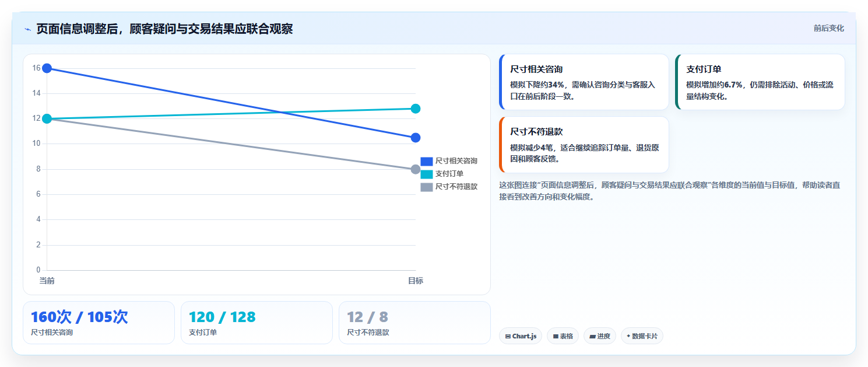Open the 尺寸相关咨询 insight card
868x367 pixels.
pyautogui.click(x=584, y=82)
